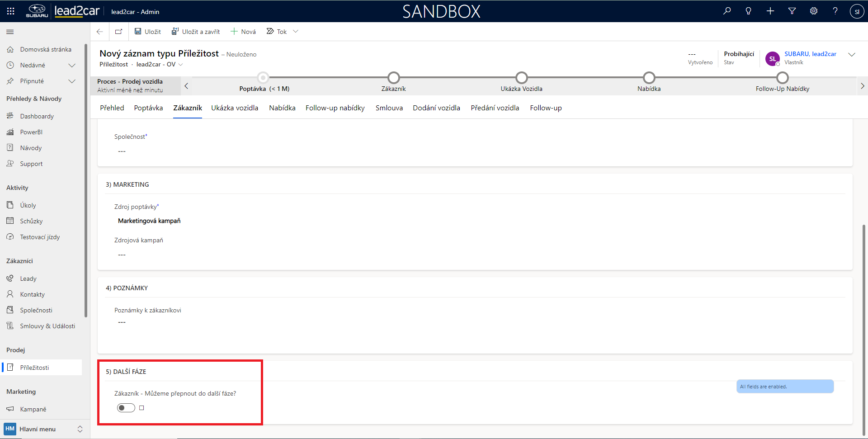Collapse the hamburger navigation menu

[10, 32]
